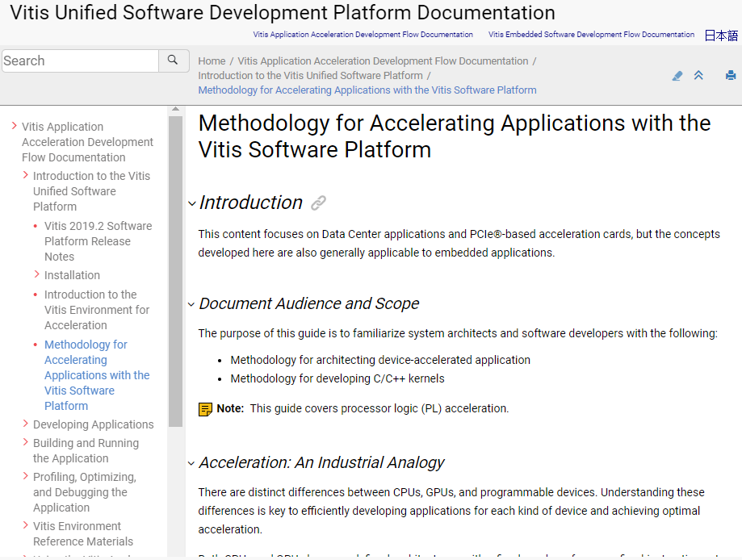Click the highlighter icon in the header

point(677,76)
